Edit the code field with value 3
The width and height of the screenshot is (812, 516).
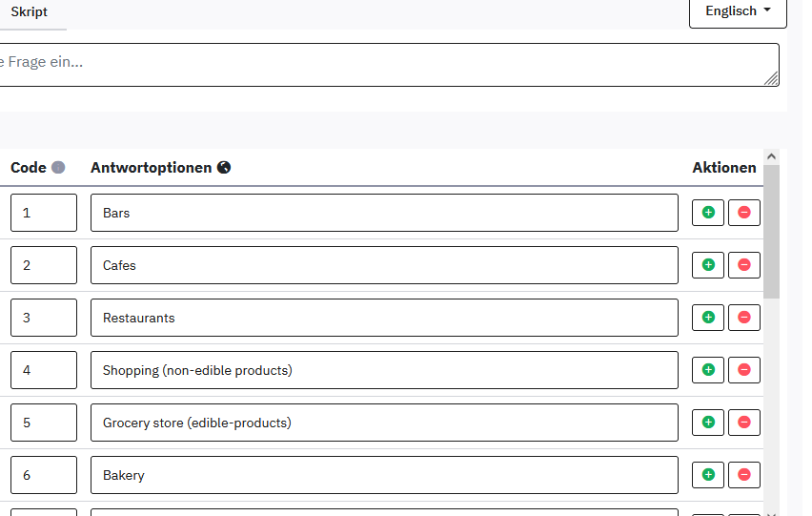43,318
